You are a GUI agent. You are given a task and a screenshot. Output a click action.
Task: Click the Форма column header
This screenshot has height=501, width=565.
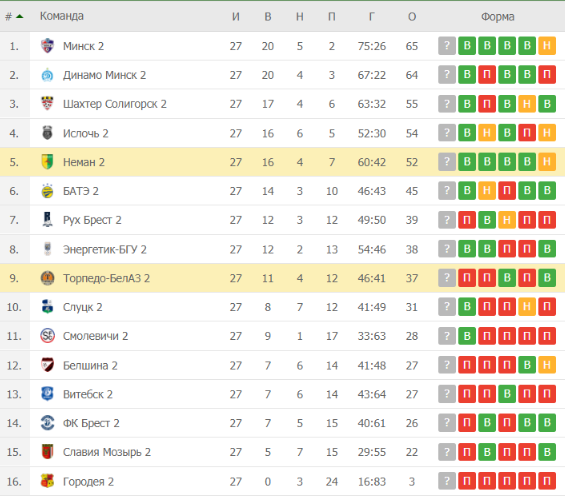pyautogui.click(x=498, y=17)
